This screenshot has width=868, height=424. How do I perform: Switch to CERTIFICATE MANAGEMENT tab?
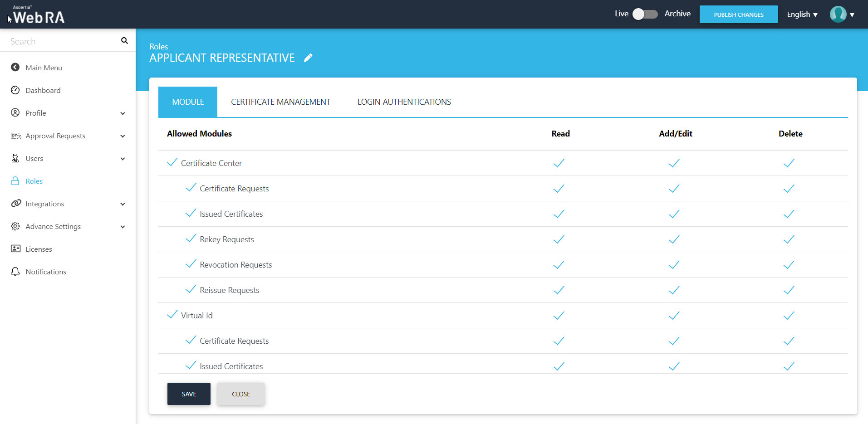tap(281, 102)
